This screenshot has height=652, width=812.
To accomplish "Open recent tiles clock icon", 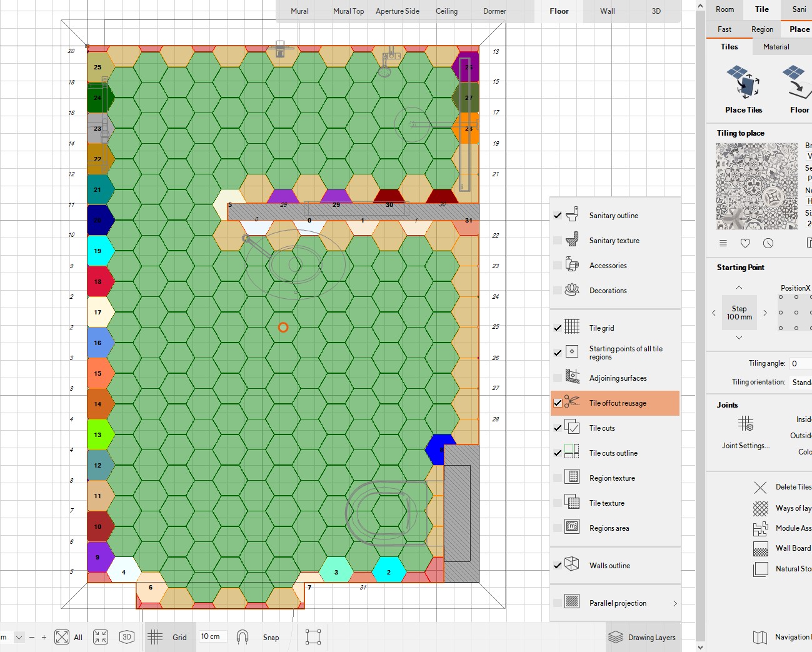I will click(768, 243).
